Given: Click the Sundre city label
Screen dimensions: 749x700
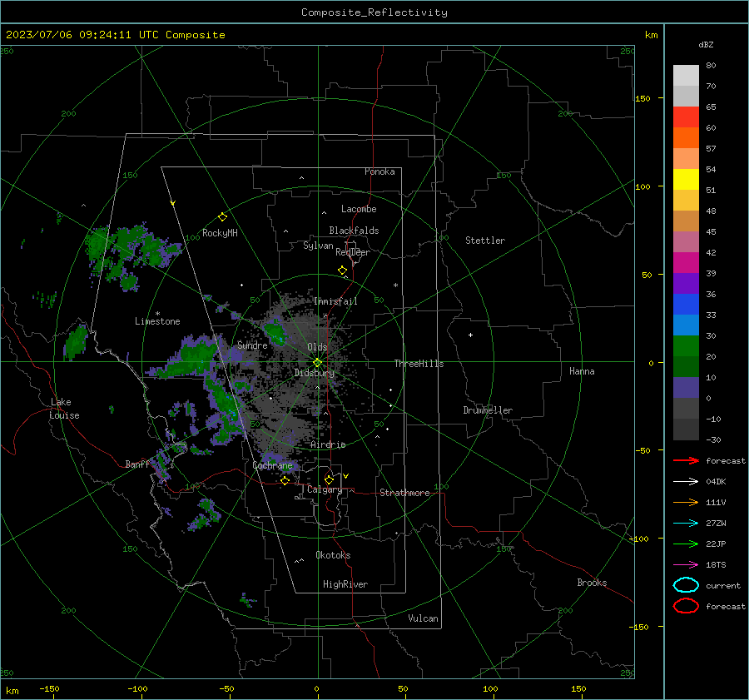Looking at the screenshot, I should point(252,345).
